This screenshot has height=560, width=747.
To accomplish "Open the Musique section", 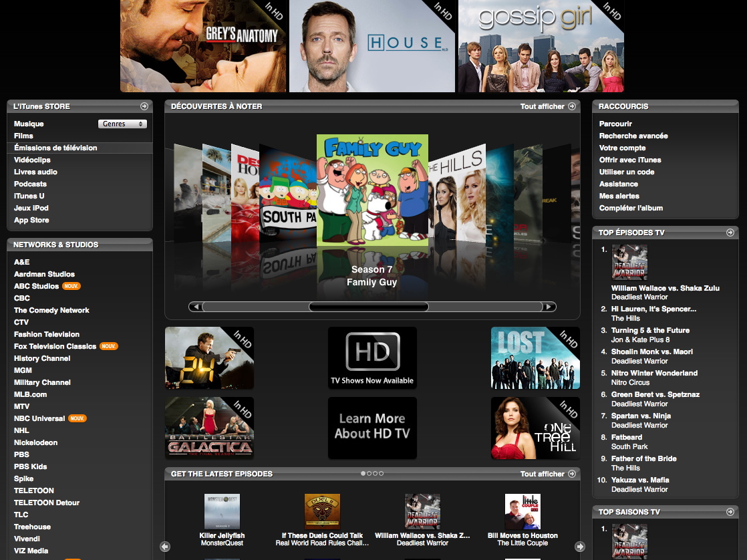I will pos(29,124).
